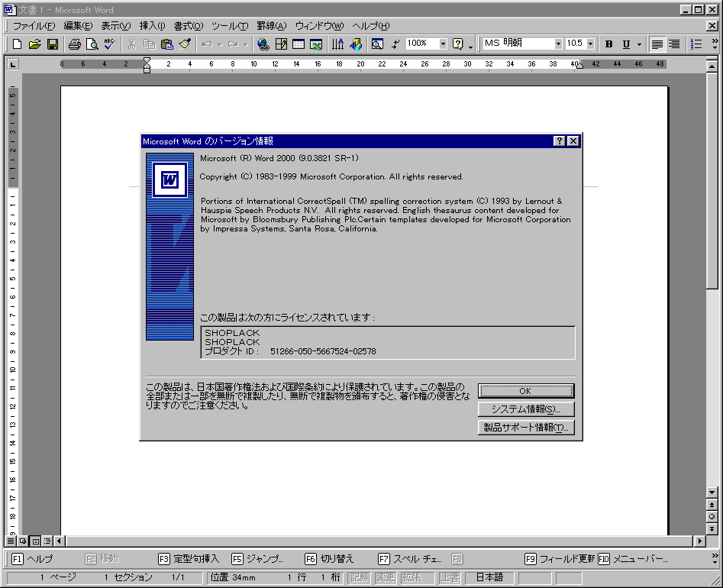723x588 pixels.
Task: Create a new blank document
Action: pyautogui.click(x=17, y=44)
